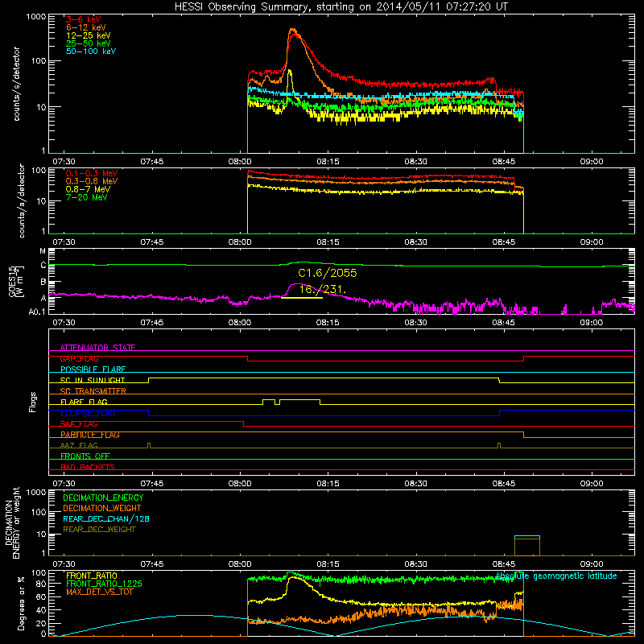Select the 6-12 keV legend label

[86, 27]
